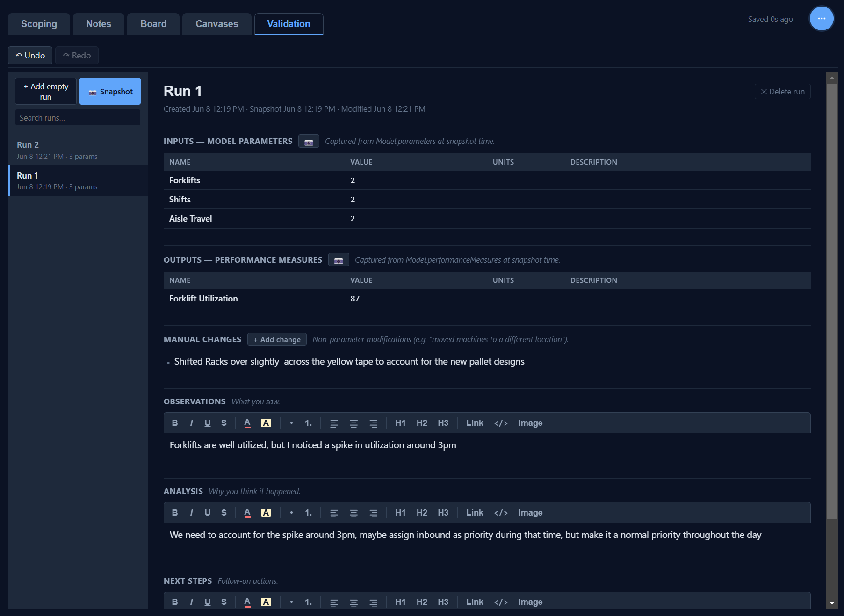Image resolution: width=844 pixels, height=616 pixels.
Task: Align right in Observations editor
Action: click(373, 423)
